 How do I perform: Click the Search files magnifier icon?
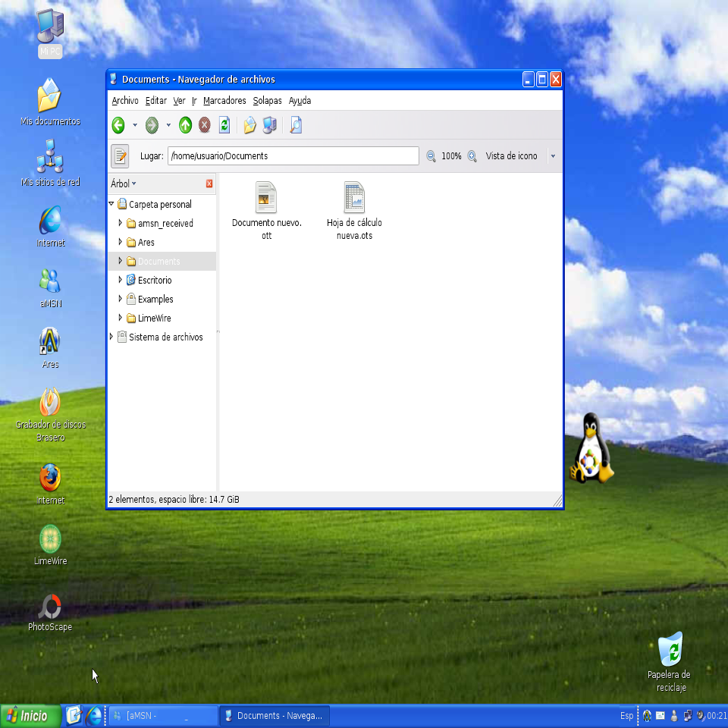pyautogui.click(x=296, y=125)
